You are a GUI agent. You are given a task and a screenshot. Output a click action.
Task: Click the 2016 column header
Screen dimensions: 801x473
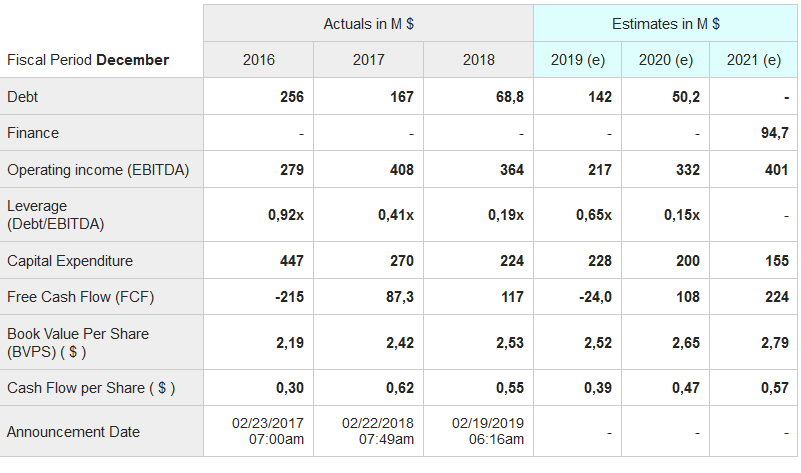tap(259, 60)
